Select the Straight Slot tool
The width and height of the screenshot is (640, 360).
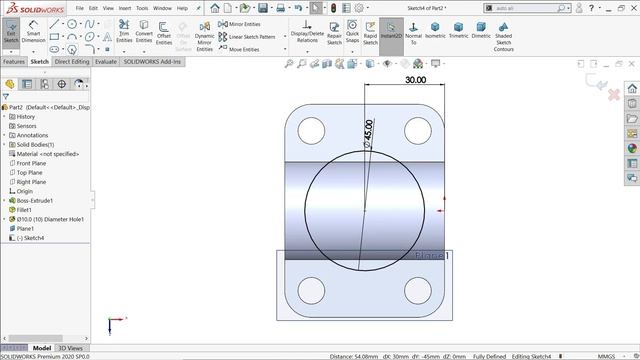54,49
